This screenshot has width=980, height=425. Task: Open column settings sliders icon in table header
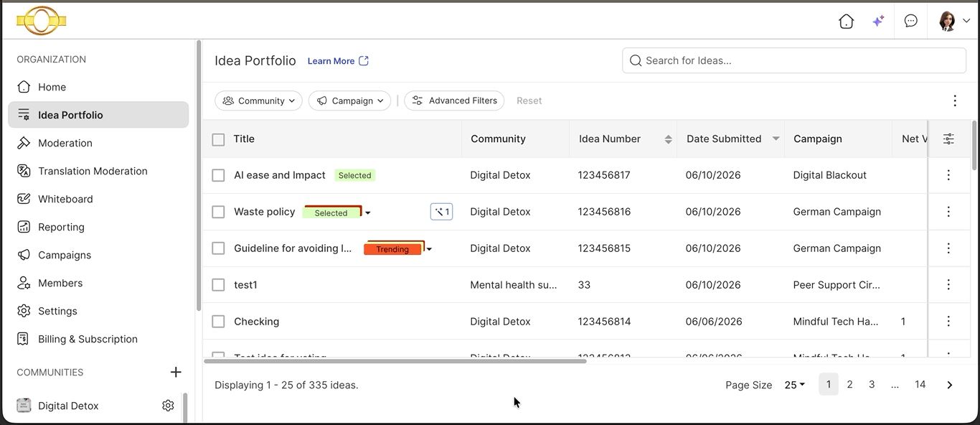click(x=948, y=139)
